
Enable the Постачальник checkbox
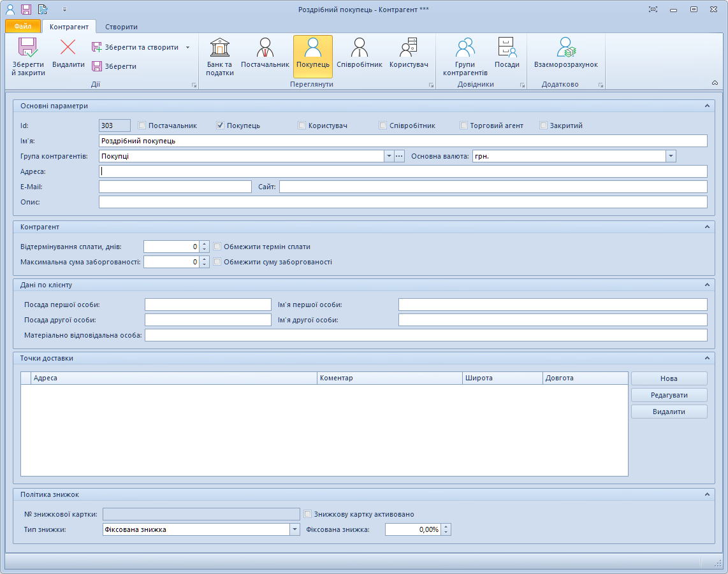point(142,126)
